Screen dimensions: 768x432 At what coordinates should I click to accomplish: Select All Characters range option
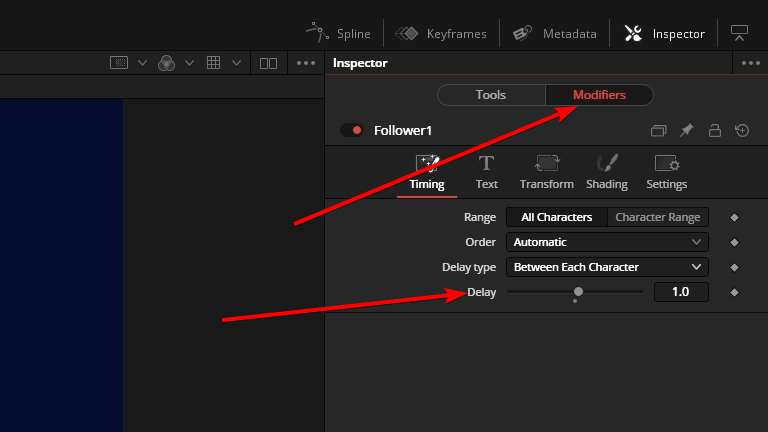[556, 217]
